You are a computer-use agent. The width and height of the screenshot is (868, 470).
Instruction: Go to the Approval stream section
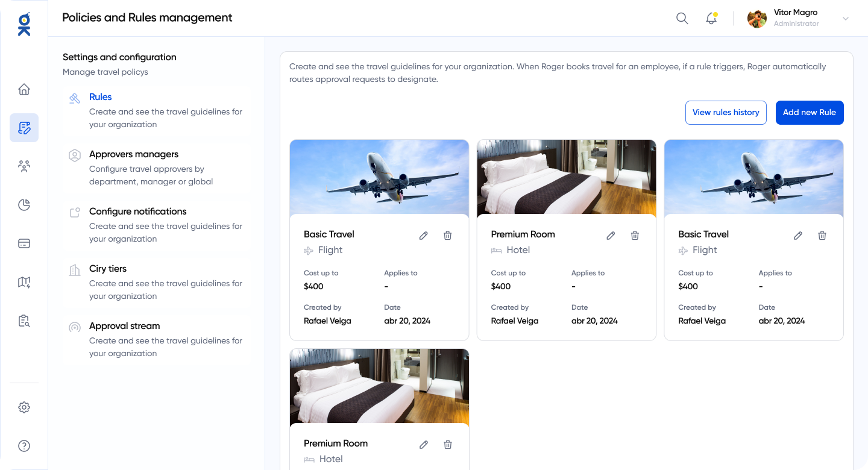pos(124,326)
